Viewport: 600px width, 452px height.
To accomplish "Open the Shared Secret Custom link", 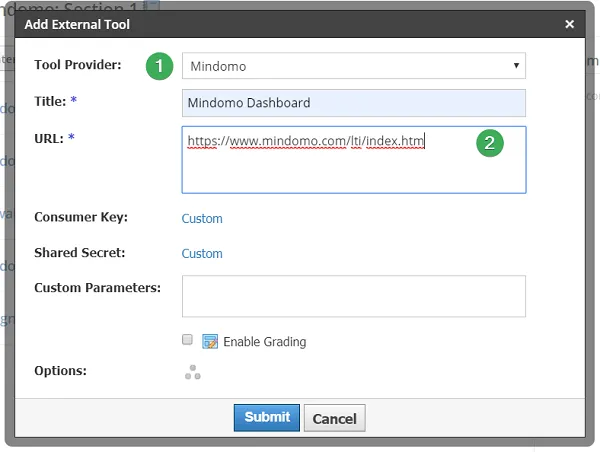I will pyautogui.click(x=202, y=253).
